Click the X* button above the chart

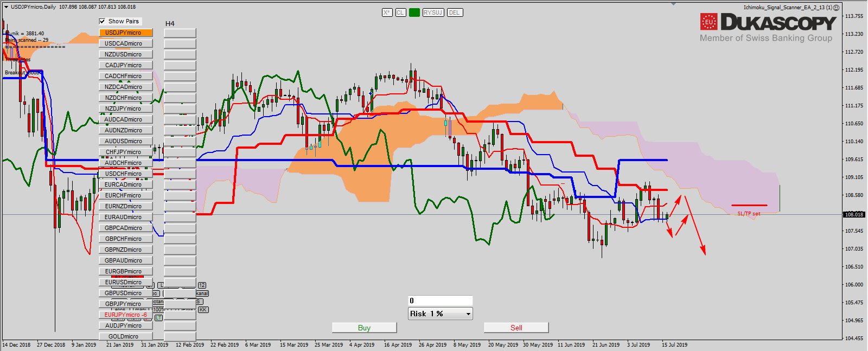(x=387, y=12)
